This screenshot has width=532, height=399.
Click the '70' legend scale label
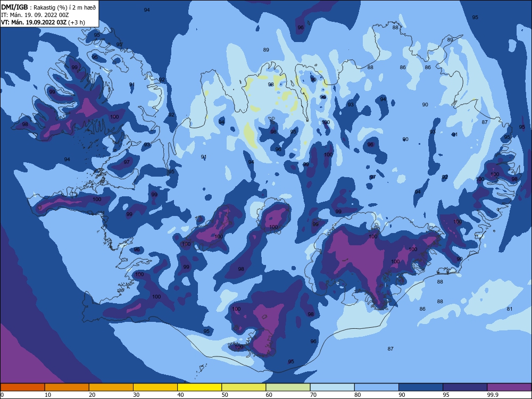[x=313, y=395]
